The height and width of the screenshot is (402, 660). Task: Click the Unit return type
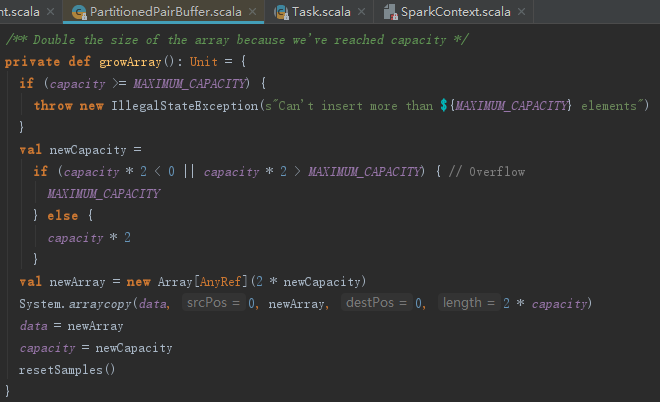point(203,61)
